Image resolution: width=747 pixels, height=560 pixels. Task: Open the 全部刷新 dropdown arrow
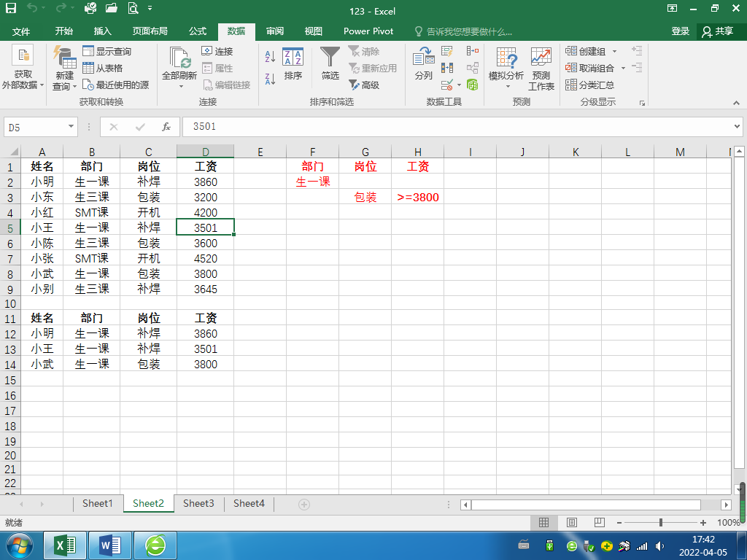[x=181, y=87]
